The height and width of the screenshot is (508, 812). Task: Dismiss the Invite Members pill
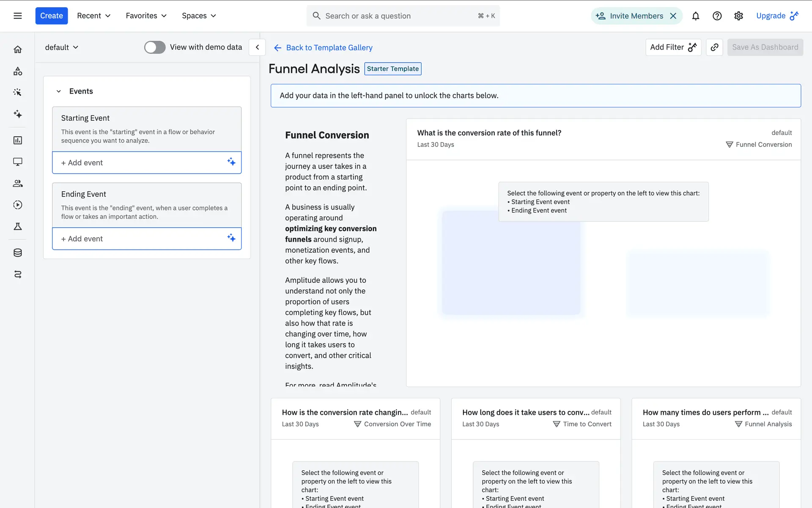coord(673,16)
